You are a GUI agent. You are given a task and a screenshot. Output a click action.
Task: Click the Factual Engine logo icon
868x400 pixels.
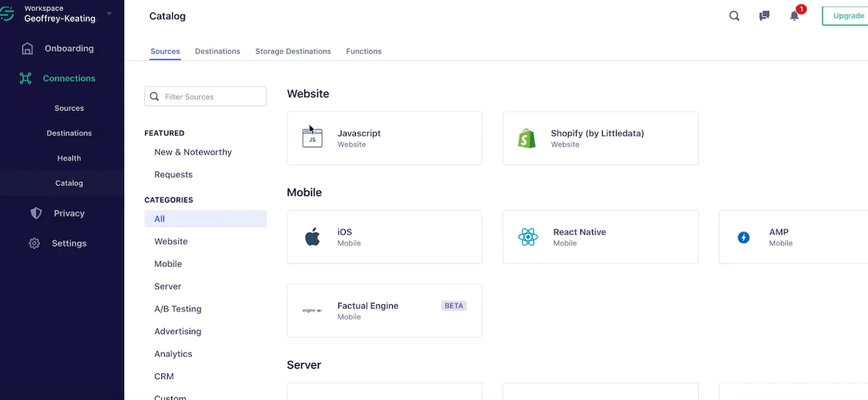pos(312,311)
